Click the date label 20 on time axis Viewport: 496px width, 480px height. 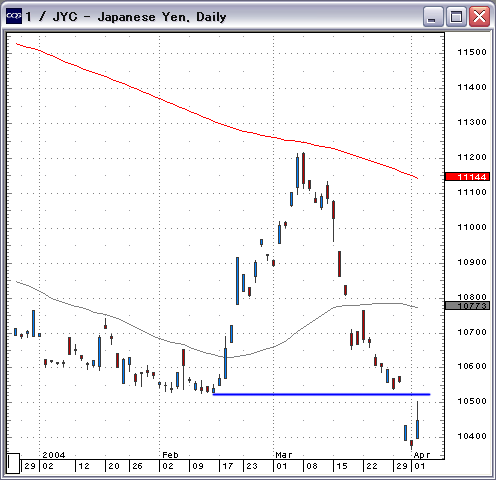[x=114, y=466]
